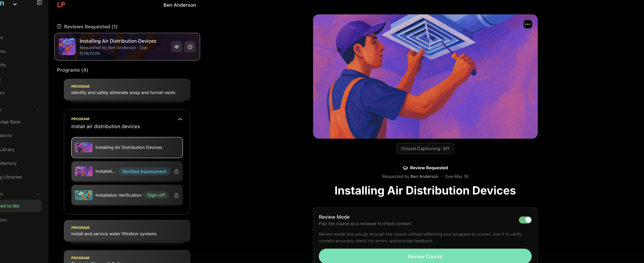The width and height of the screenshot is (644, 263).
Task: Select the Verified Assessment badge
Action: point(144,172)
